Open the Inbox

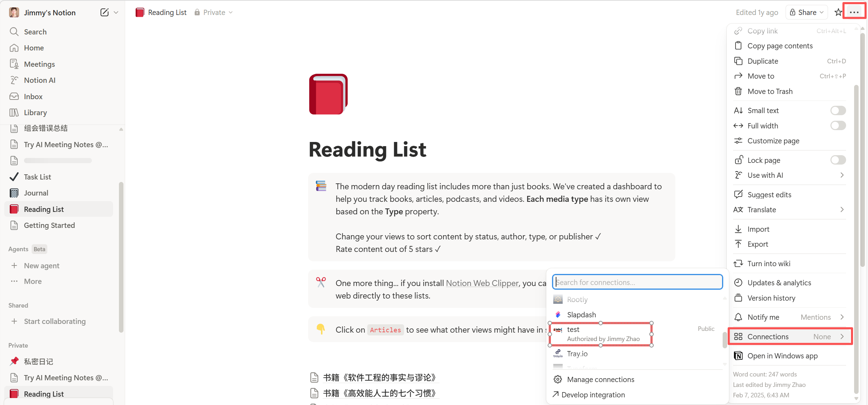(33, 96)
